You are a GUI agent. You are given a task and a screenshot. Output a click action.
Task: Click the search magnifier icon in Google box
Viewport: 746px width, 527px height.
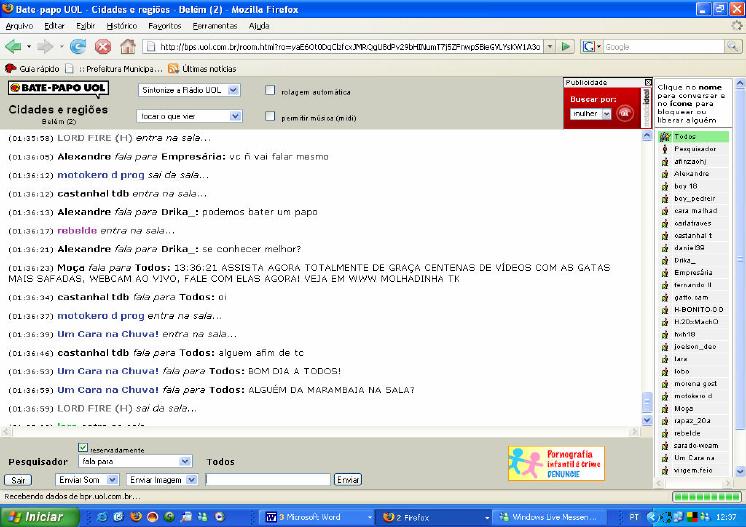732,47
